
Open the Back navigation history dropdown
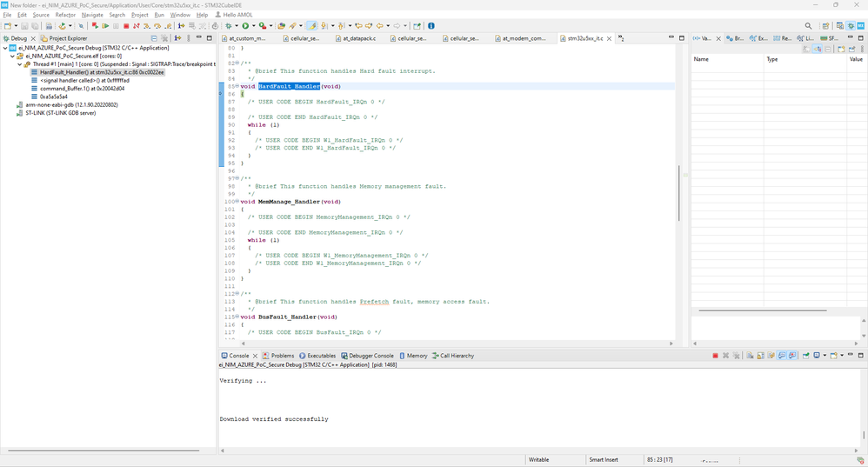[388, 25]
